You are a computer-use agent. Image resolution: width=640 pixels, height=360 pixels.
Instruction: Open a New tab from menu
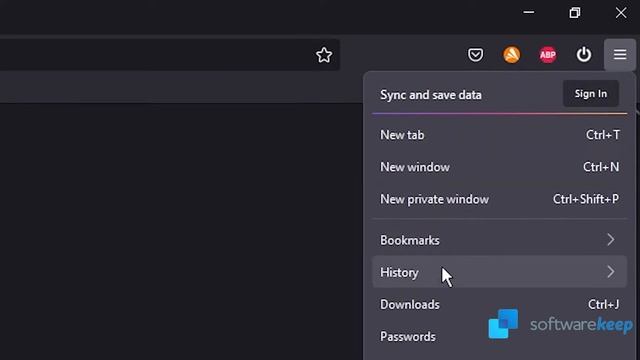click(x=500, y=135)
